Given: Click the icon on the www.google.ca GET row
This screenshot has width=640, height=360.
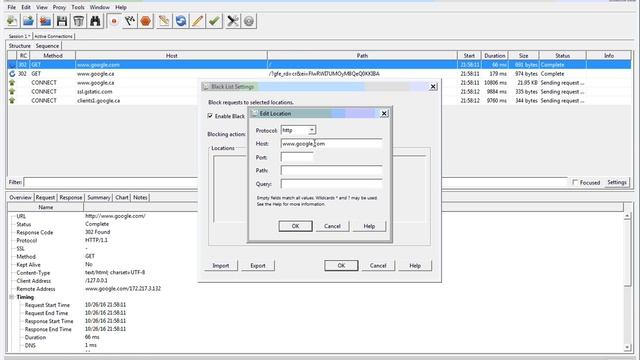Looking at the screenshot, I should [12, 74].
